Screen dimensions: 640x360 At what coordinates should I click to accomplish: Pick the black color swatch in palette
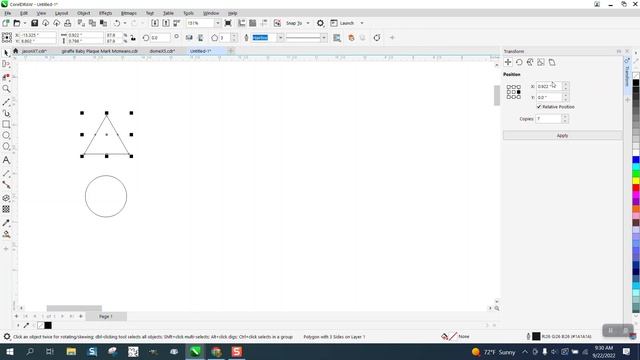pyautogui.click(x=636, y=83)
